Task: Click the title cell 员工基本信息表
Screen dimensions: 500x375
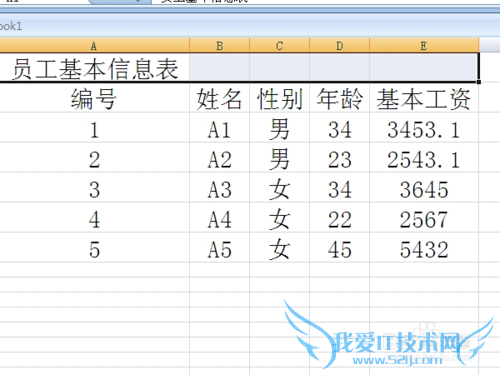Action: pos(95,67)
